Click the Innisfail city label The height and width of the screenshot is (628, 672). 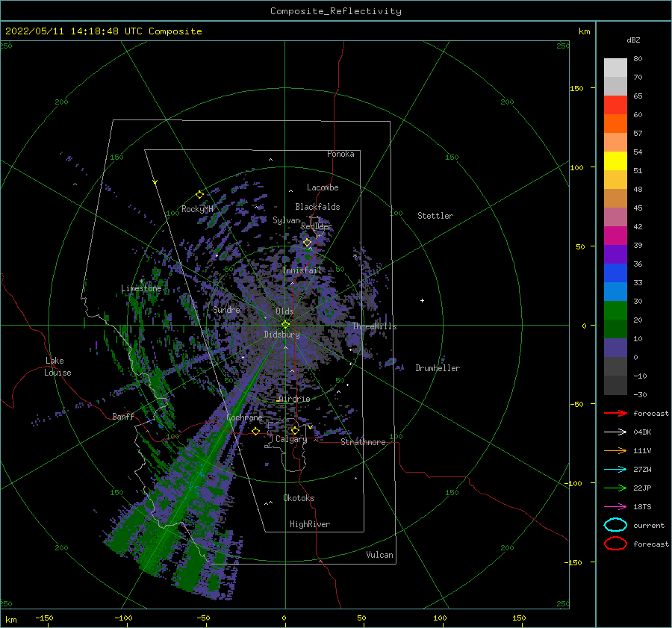(x=302, y=270)
